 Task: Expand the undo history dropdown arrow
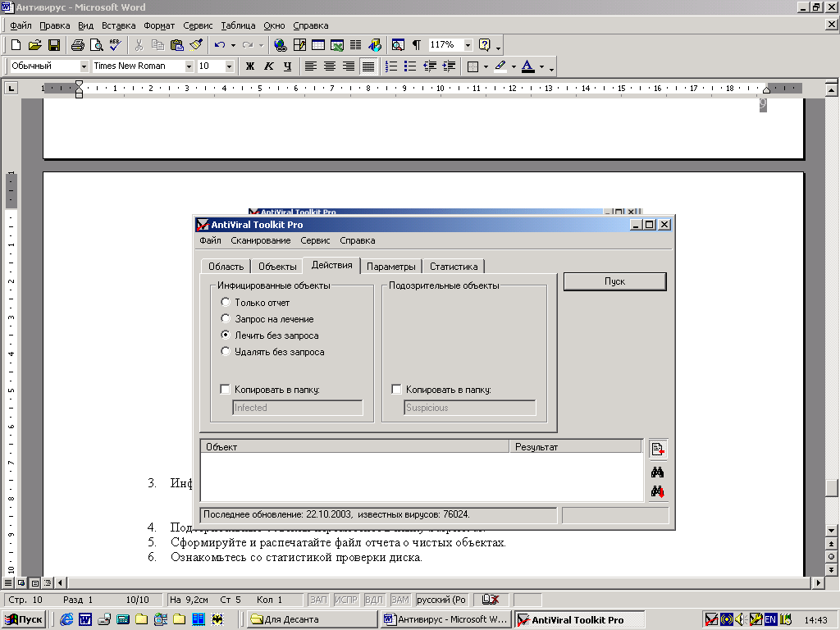[x=233, y=45]
